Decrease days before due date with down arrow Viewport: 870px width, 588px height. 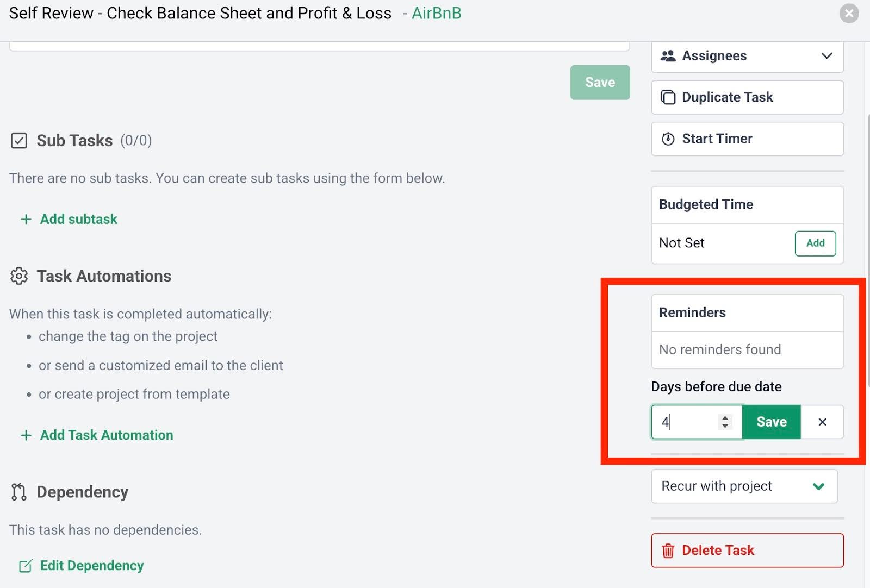pyautogui.click(x=725, y=426)
